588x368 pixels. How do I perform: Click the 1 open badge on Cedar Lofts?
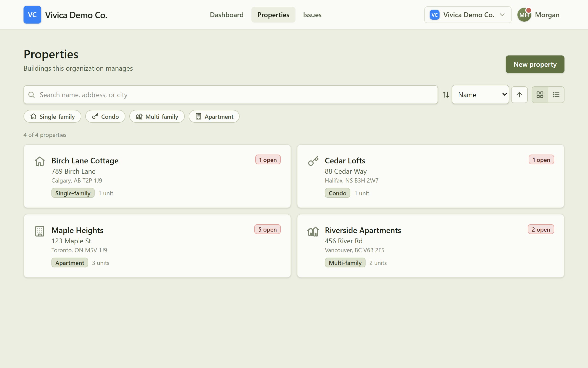tap(541, 160)
